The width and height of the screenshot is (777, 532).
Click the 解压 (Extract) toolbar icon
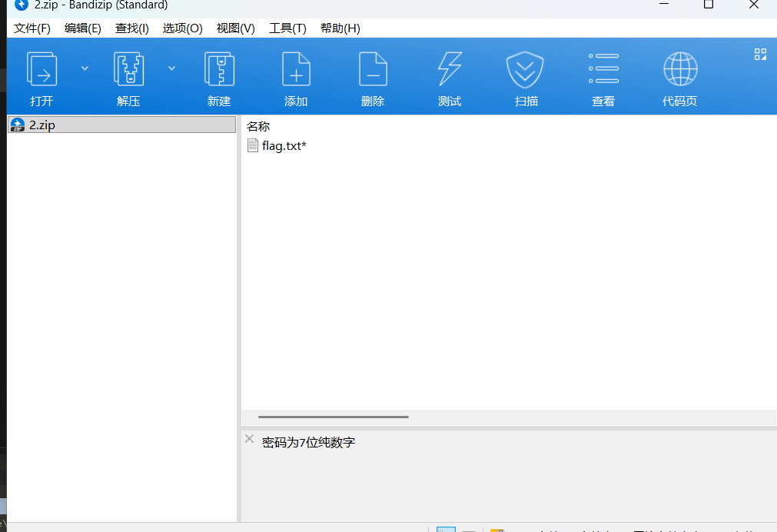tap(128, 69)
